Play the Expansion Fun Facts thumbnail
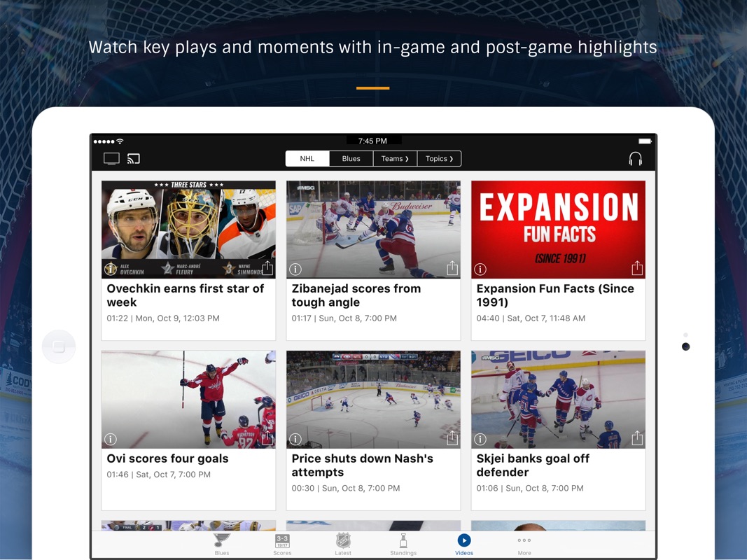The height and width of the screenshot is (560, 747). tap(559, 230)
